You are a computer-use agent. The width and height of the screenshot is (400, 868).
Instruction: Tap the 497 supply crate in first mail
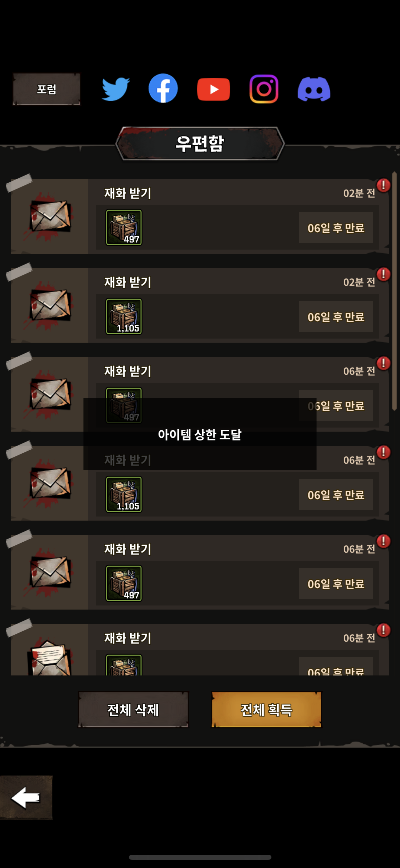point(124,227)
